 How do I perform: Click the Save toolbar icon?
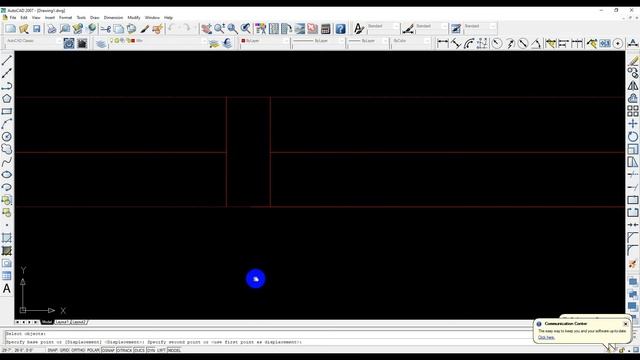coord(37,29)
